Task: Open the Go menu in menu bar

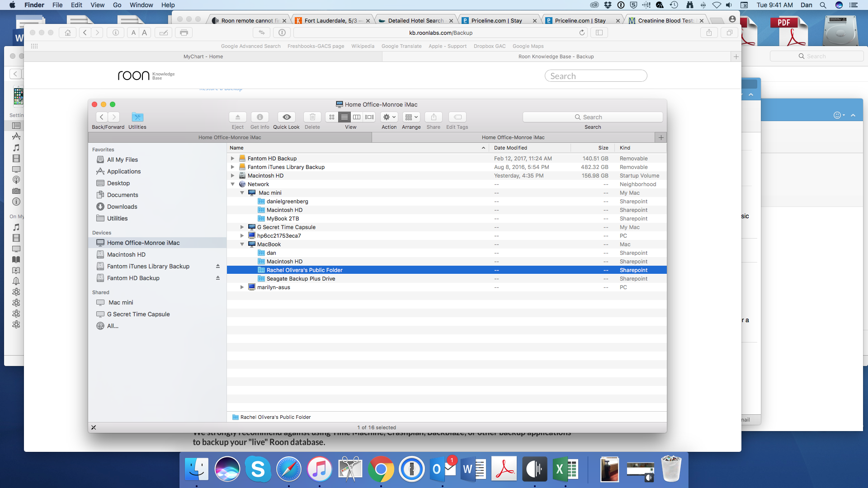Action: (x=117, y=5)
